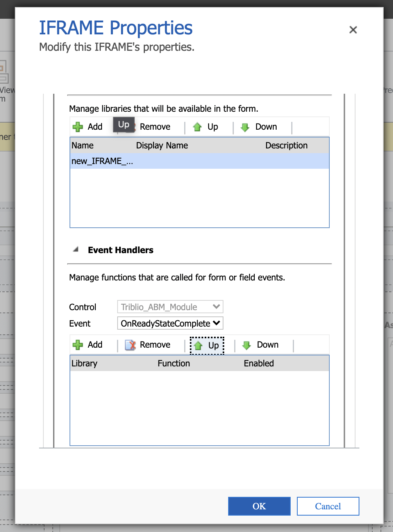Click the green plus icon in libraries toolbar
The image size is (393, 532).
[78, 127]
